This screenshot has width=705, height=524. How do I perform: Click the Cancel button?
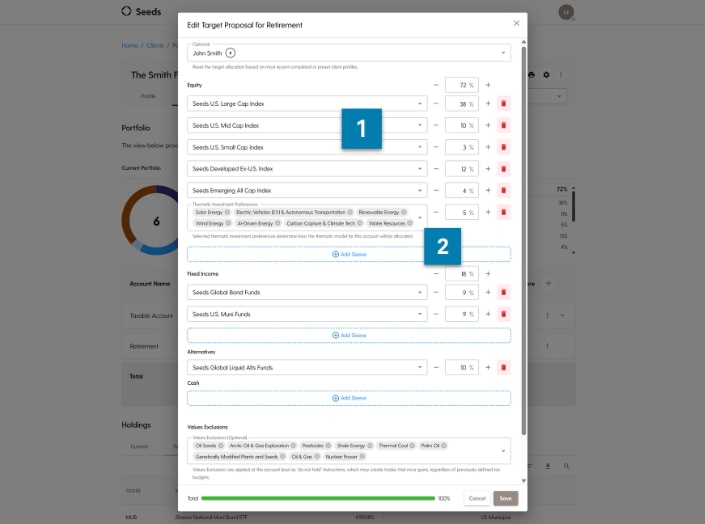[477, 498]
